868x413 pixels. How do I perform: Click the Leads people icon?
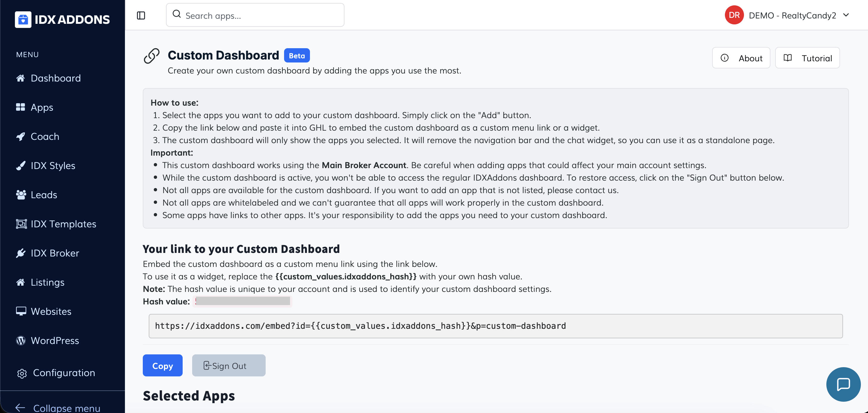(x=21, y=195)
